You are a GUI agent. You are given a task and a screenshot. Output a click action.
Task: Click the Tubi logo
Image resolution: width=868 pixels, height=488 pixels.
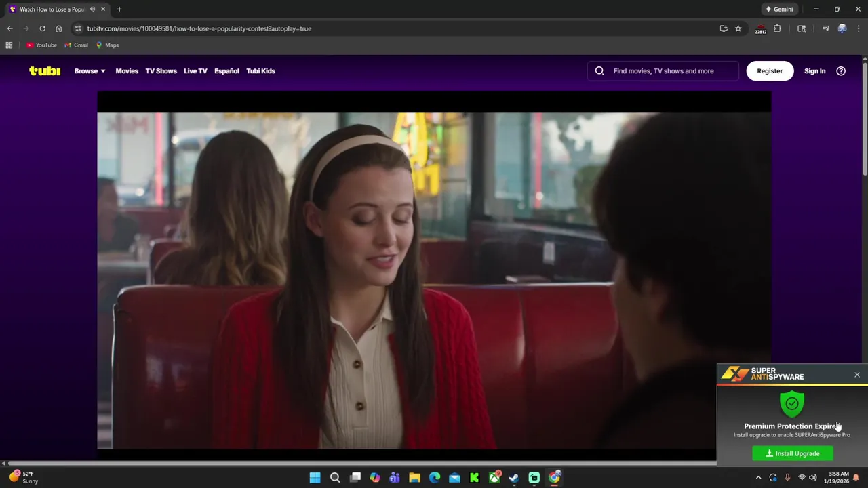pyautogui.click(x=45, y=70)
